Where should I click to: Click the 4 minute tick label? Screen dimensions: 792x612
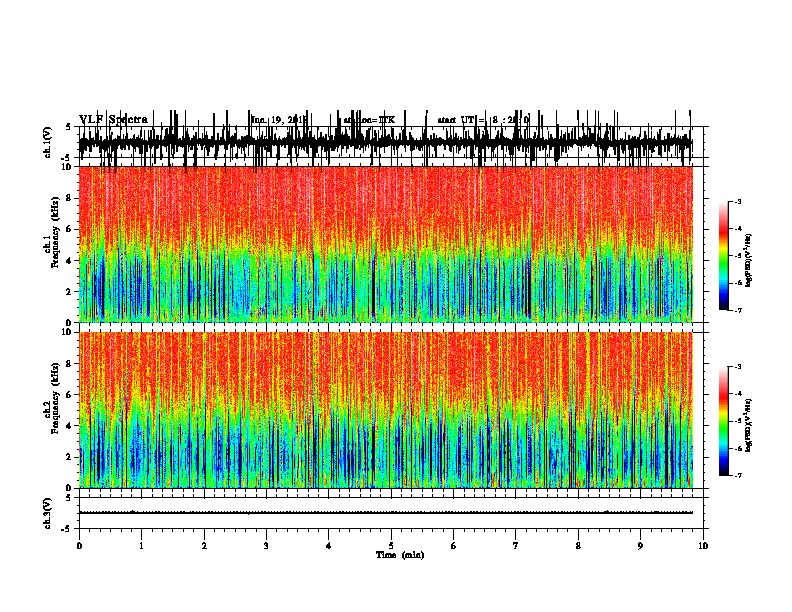coord(329,546)
